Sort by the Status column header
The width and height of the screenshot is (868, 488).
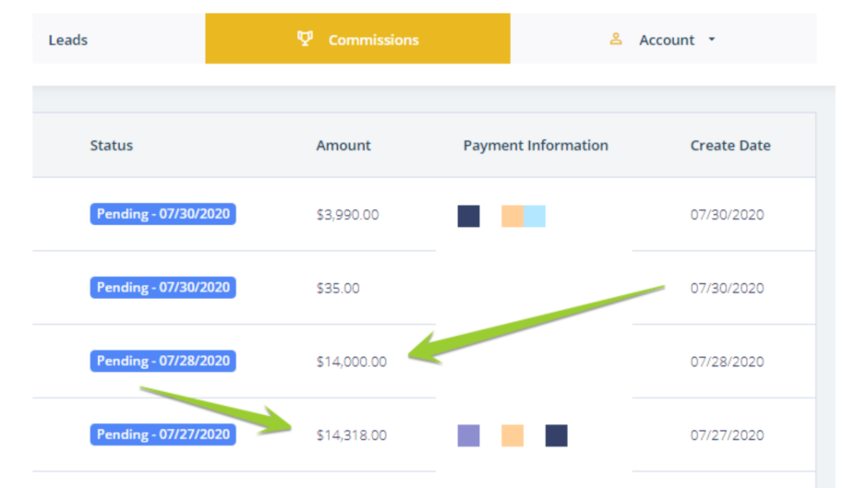coord(111,146)
